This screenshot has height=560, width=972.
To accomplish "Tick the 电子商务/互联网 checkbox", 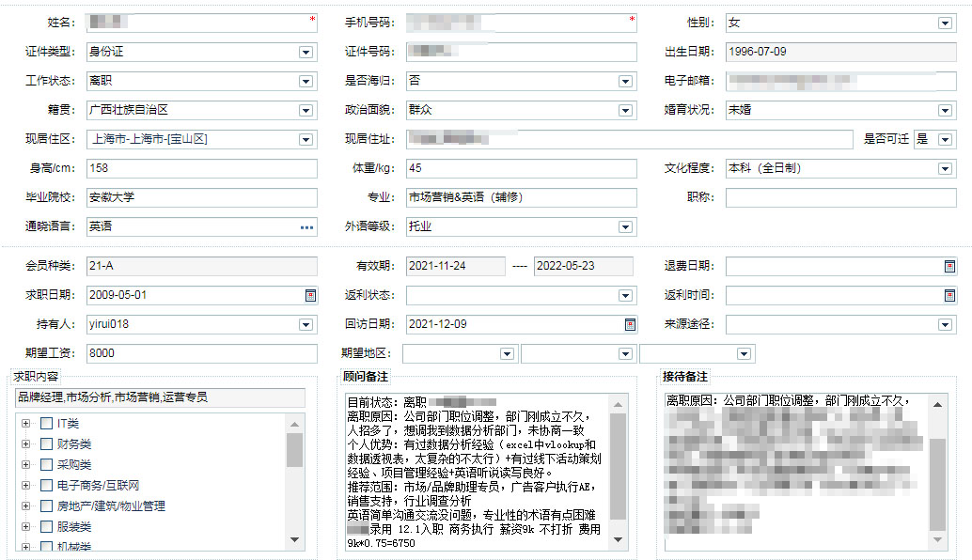I will 46,485.
